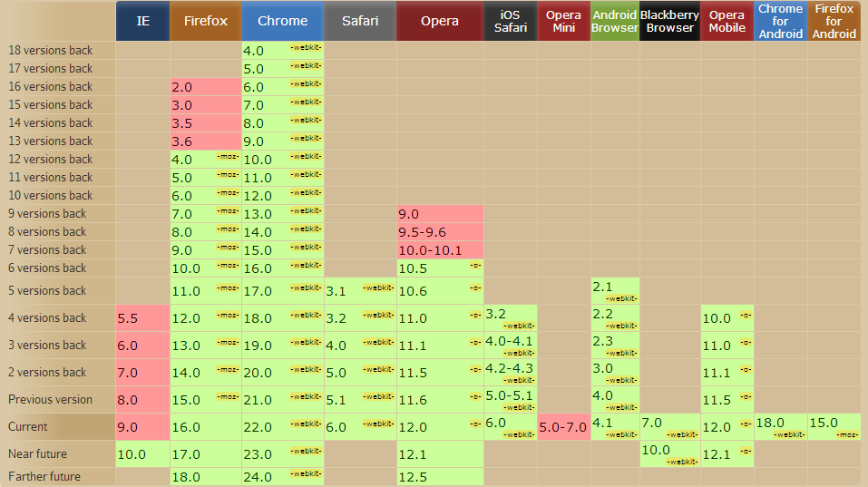868x487 pixels.
Task: Click the Opera Mobile column header
Action: (727, 21)
